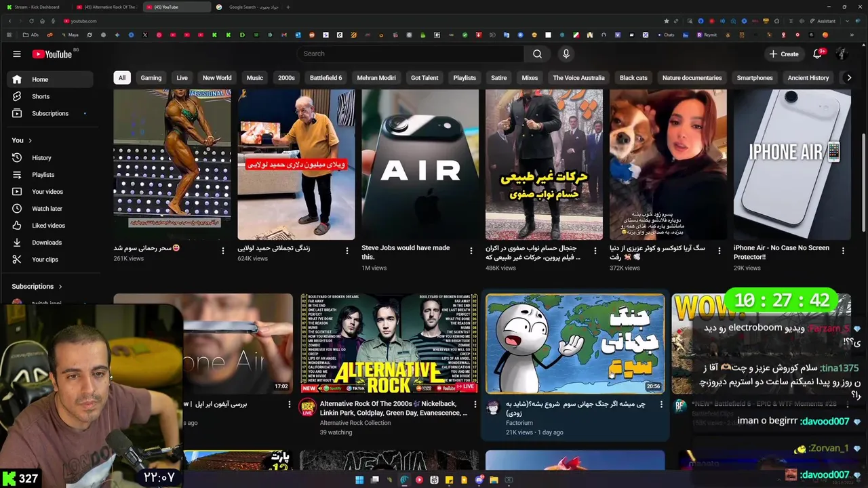Image resolution: width=868 pixels, height=488 pixels.
Task: Click the YouTube logo
Action: tap(52, 54)
